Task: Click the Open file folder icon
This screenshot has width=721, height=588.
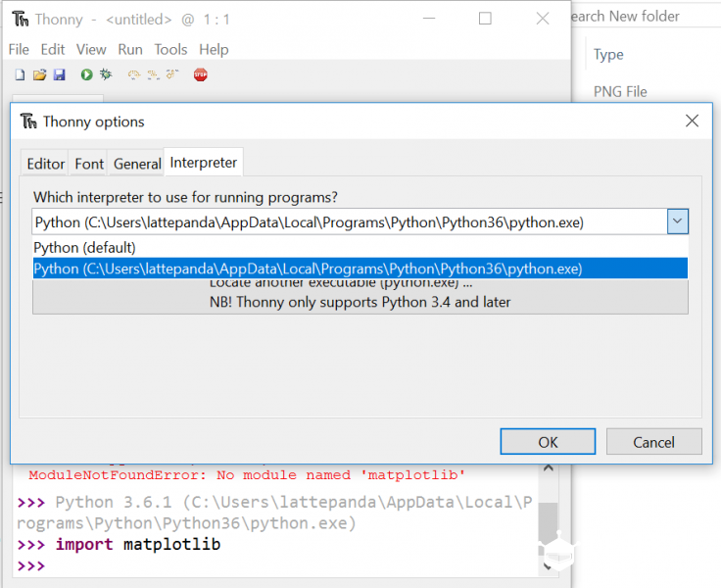Action: tap(39, 74)
